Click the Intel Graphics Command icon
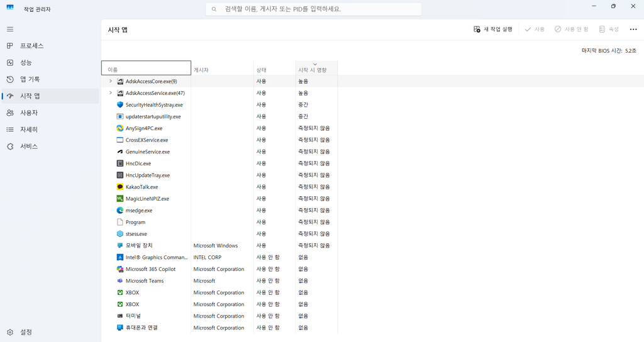 click(x=120, y=257)
